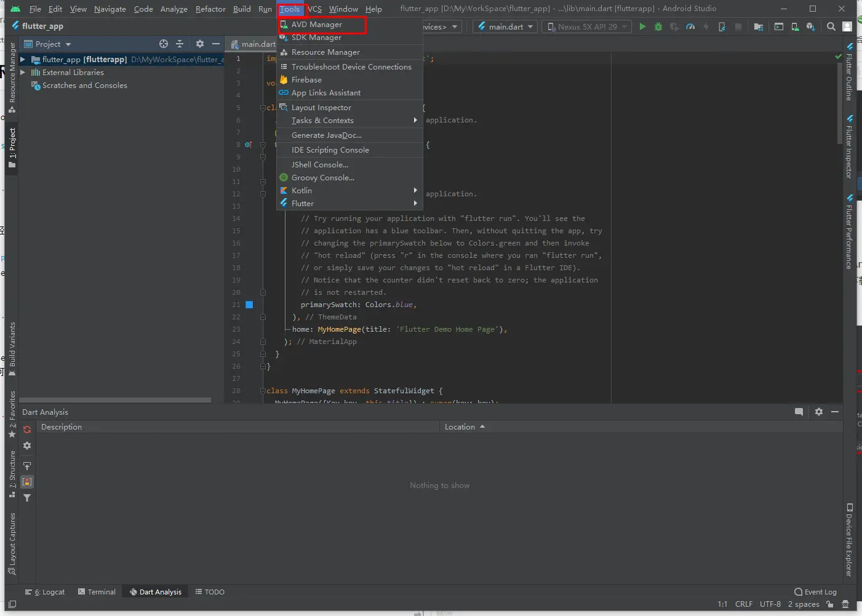The image size is (862, 616).
Task: Toggle autoscroll to source in Dart Analysis
Action: (x=27, y=466)
